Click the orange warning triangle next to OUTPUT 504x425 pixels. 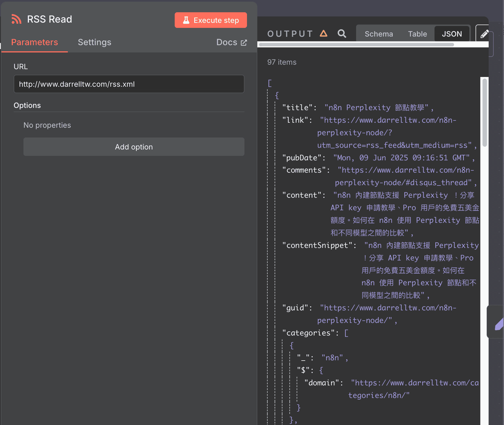point(323,33)
